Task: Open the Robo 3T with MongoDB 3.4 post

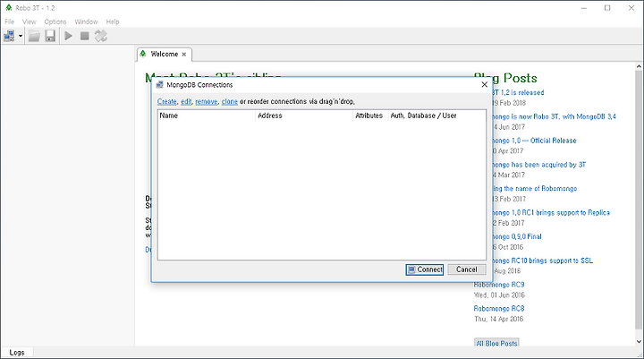Action: click(554, 116)
